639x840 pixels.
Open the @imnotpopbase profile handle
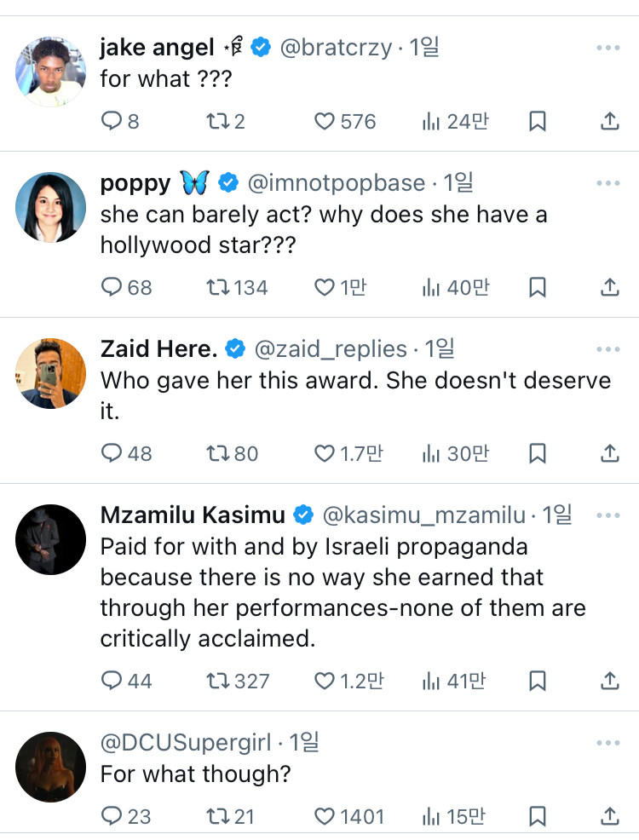pyautogui.click(x=336, y=182)
